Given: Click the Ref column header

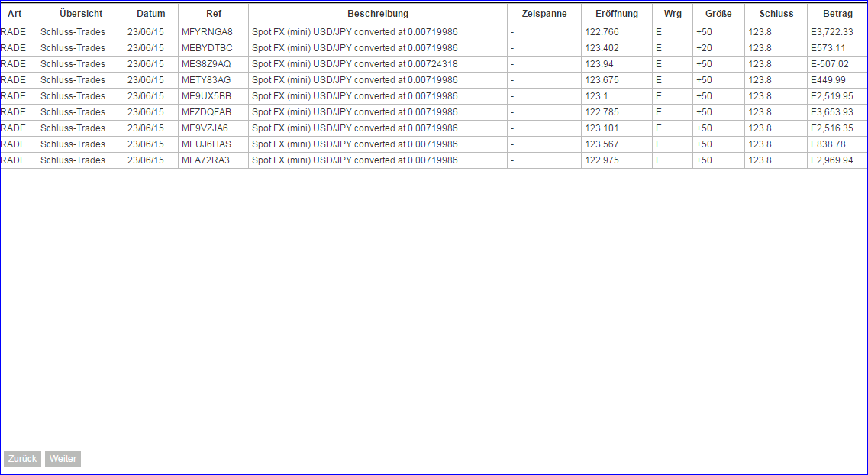Looking at the screenshot, I should coord(214,14).
